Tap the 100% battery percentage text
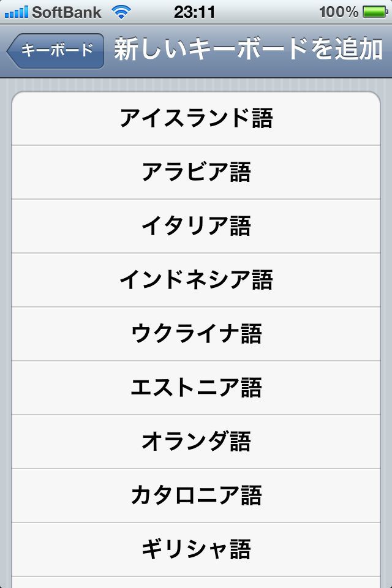This screenshot has height=588, width=392. 339,12
